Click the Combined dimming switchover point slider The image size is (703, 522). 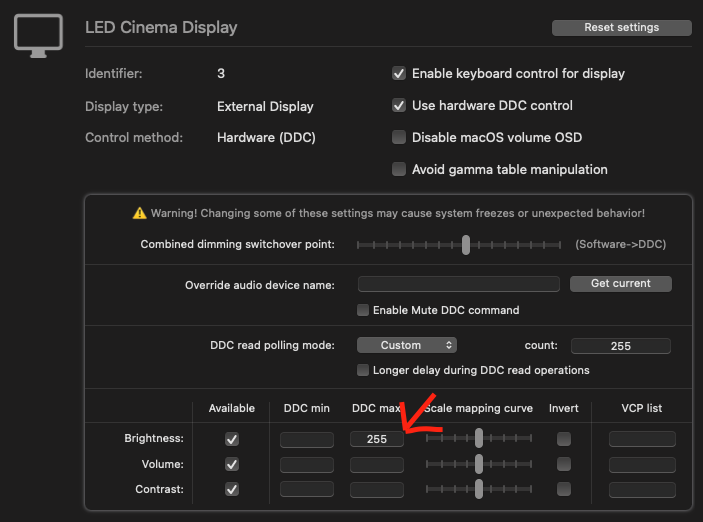459,245
